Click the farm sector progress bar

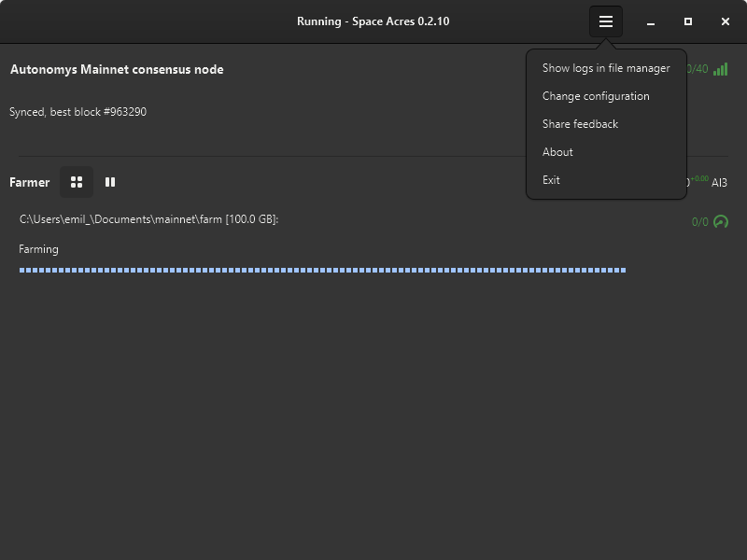click(x=322, y=271)
